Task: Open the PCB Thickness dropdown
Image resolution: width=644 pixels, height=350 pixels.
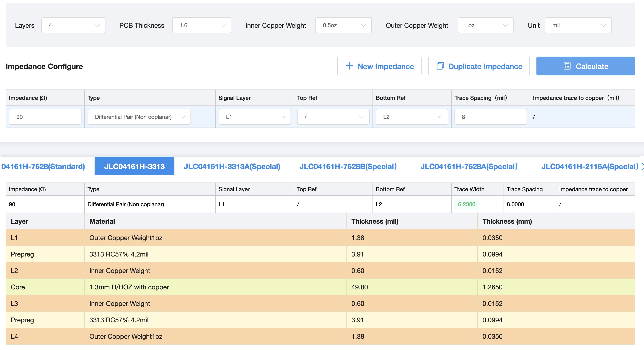Action: pyautogui.click(x=202, y=25)
